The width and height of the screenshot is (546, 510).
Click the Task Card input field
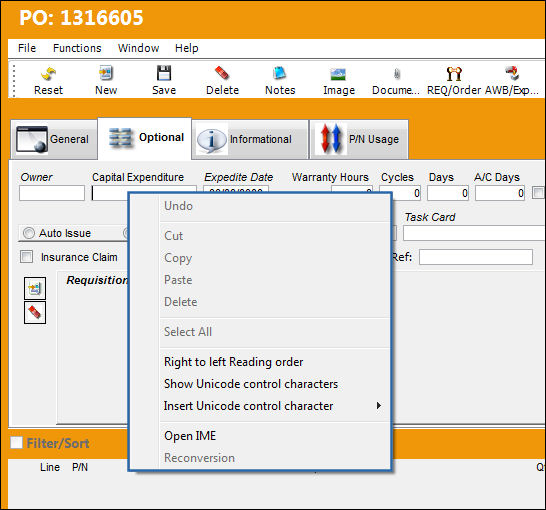[474, 233]
